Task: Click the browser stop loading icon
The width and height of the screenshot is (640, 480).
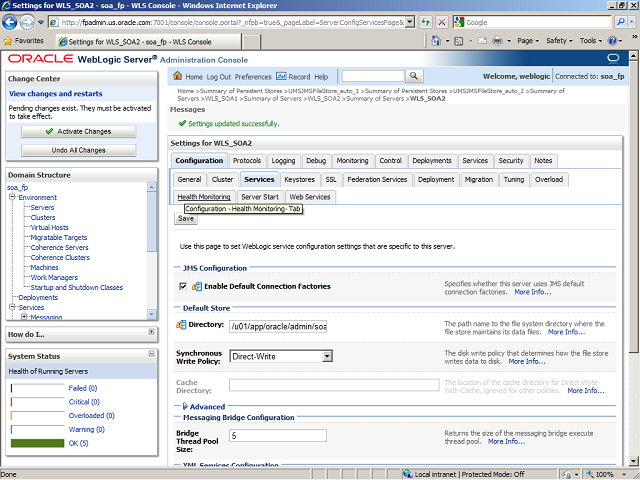Action: (442, 21)
